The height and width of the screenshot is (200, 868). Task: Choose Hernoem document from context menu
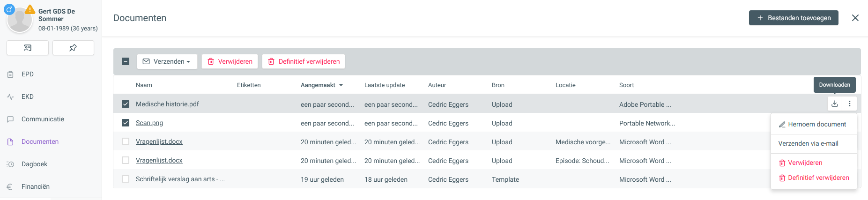[x=814, y=124]
